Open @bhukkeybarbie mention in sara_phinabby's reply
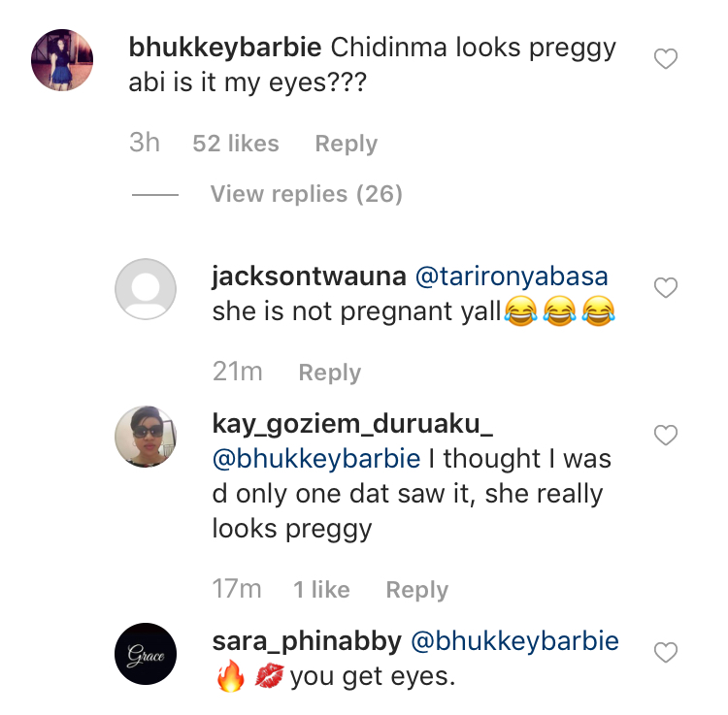 coord(514,641)
